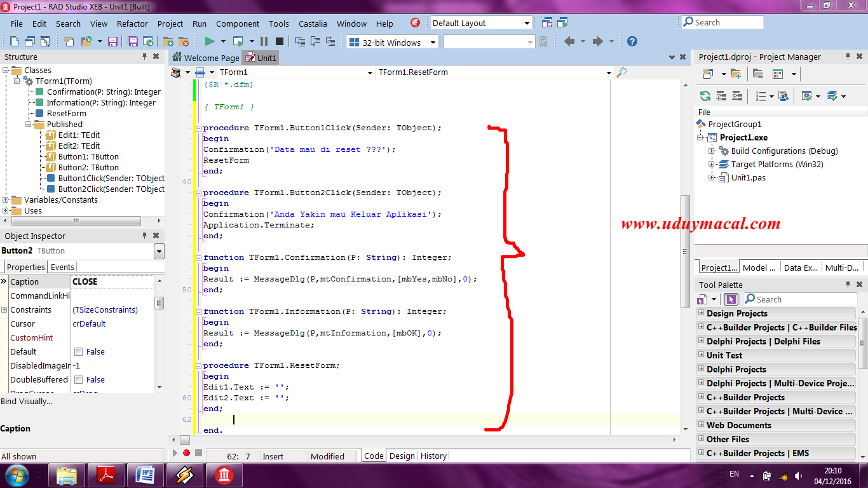Click the Add File to Project icon

coord(168,42)
